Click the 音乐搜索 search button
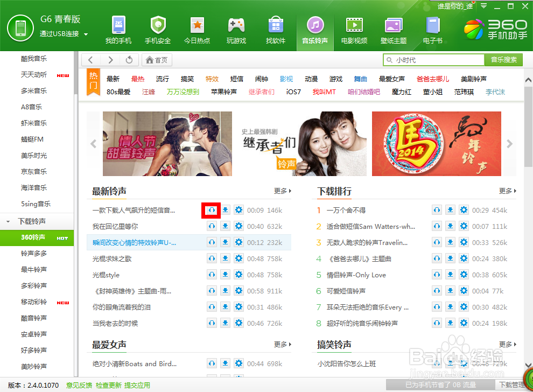Screen dimensions: 533x392 tap(503, 60)
